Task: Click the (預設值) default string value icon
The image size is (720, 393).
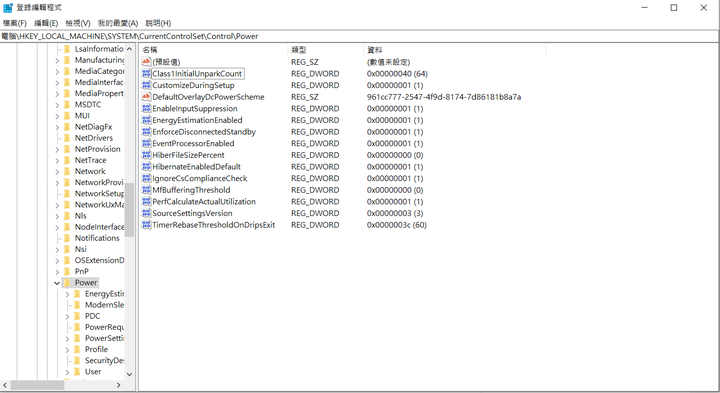Action: 146,62
